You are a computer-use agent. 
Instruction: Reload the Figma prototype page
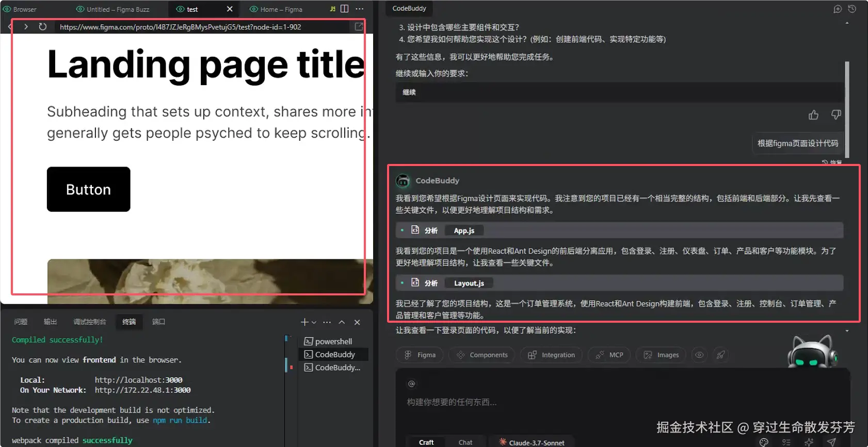tap(43, 27)
